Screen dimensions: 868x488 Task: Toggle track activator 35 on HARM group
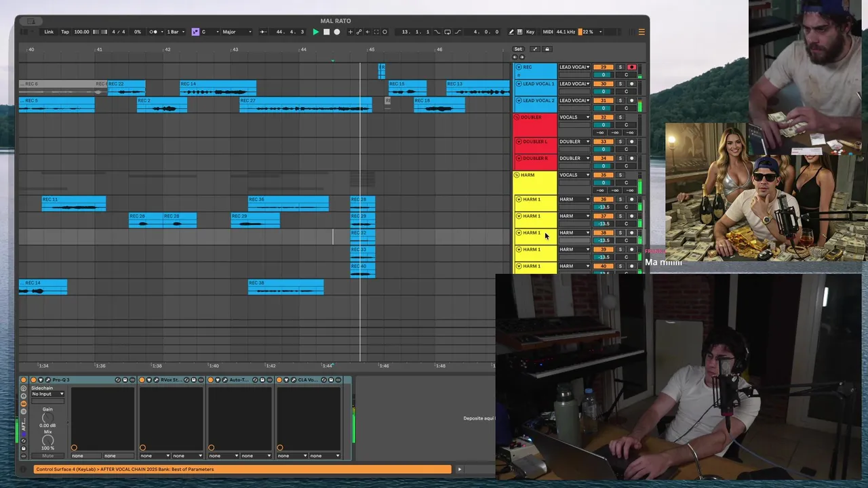tap(603, 175)
